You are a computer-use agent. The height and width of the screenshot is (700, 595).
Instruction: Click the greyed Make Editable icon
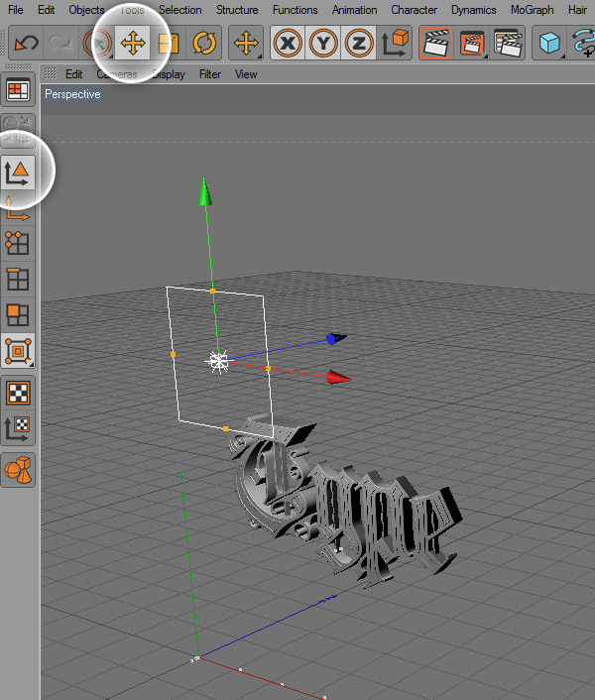pyautogui.click(x=18, y=131)
